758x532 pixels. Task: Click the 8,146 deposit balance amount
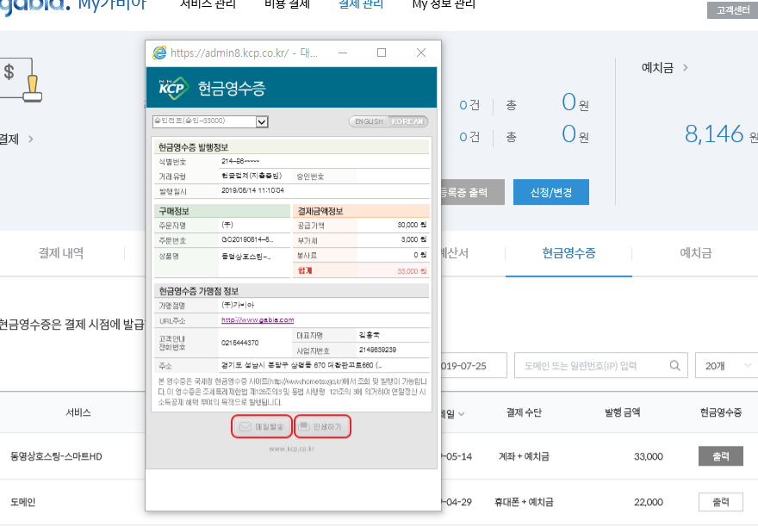coord(714,134)
